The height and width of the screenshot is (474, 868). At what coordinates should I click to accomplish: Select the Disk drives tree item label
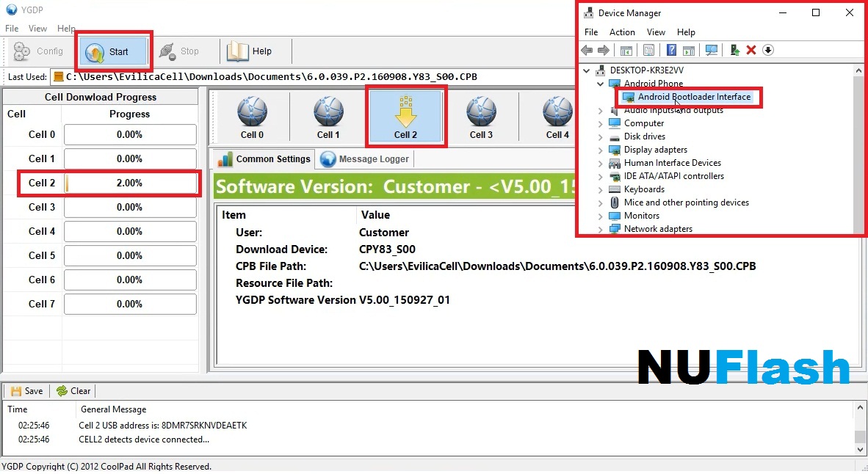coord(644,136)
